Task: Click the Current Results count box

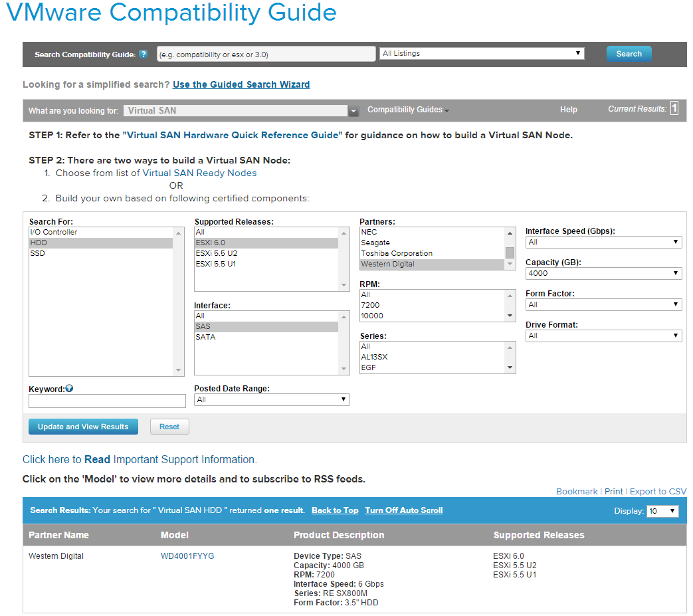Action: (x=674, y=108)
